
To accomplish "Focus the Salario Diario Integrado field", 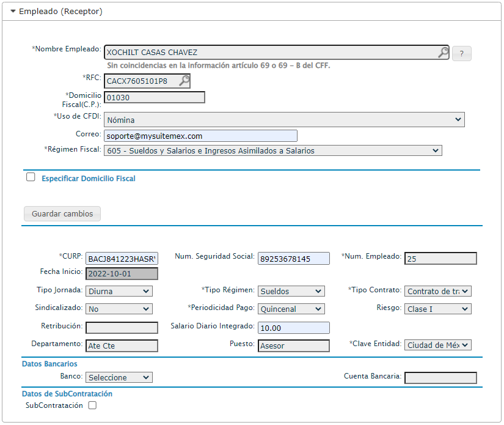I will (293, 328).
